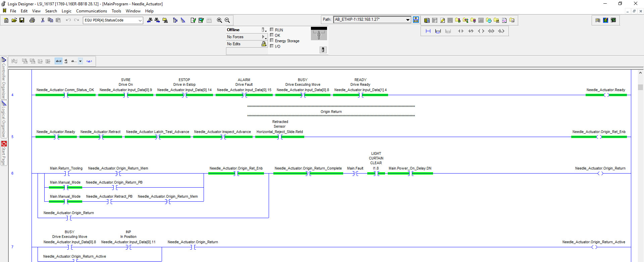Select rung number 5

pyautogui.click(x=12, y=137)
